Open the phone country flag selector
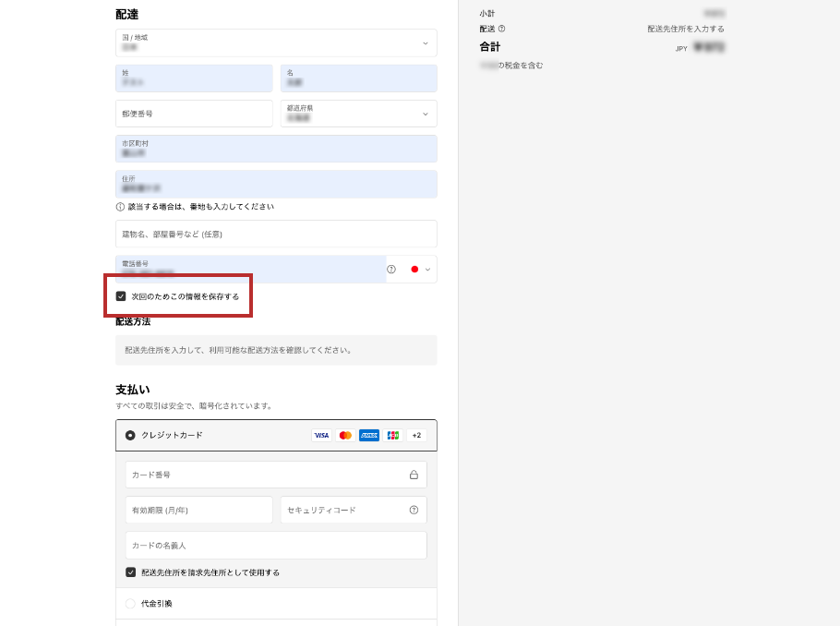 (x=420, y=270)
